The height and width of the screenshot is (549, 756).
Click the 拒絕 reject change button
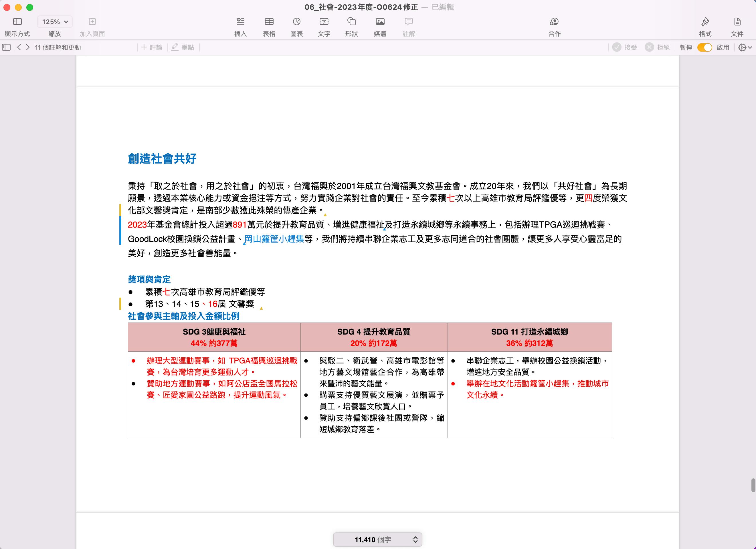click(x=657, y=47)
